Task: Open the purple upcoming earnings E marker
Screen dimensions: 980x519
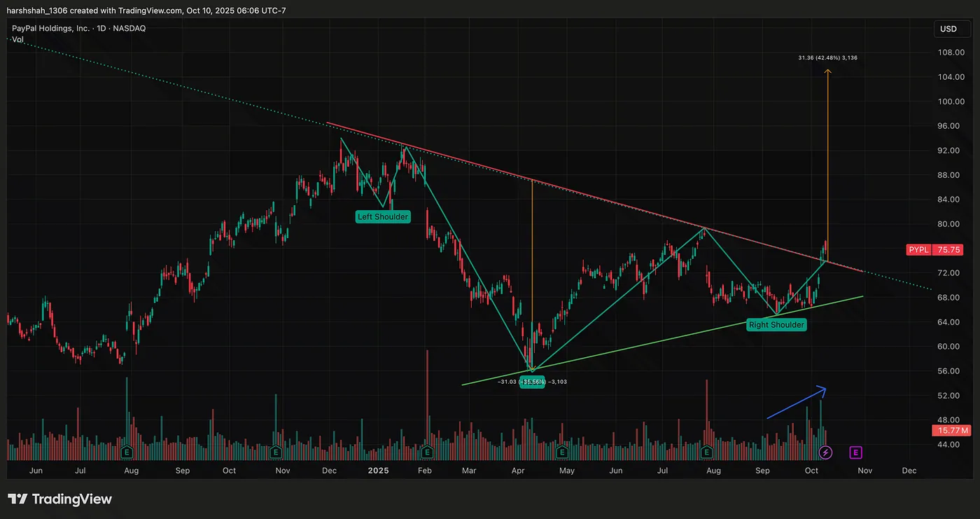Action: (x=855, y=452)
